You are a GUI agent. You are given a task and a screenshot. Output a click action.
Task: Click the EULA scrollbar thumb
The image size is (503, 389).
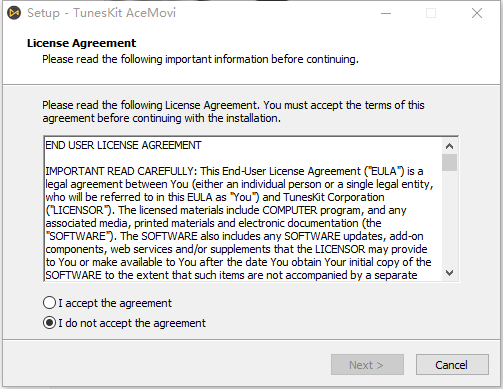coord(449,162)
